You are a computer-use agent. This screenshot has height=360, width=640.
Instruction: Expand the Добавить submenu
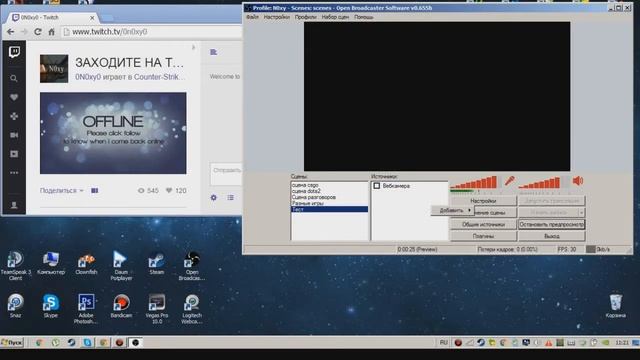click(453, 210)
